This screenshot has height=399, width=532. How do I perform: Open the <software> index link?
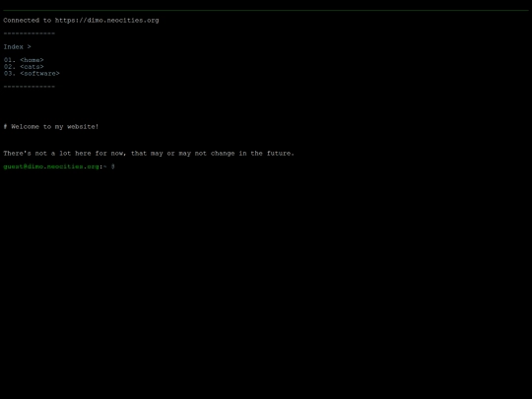(x=39, y=73)
